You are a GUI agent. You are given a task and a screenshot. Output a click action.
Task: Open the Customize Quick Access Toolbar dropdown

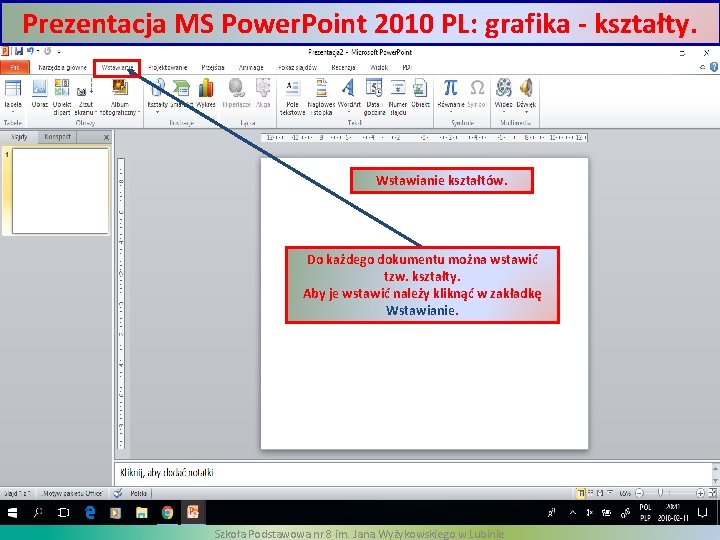click(59, 51)
